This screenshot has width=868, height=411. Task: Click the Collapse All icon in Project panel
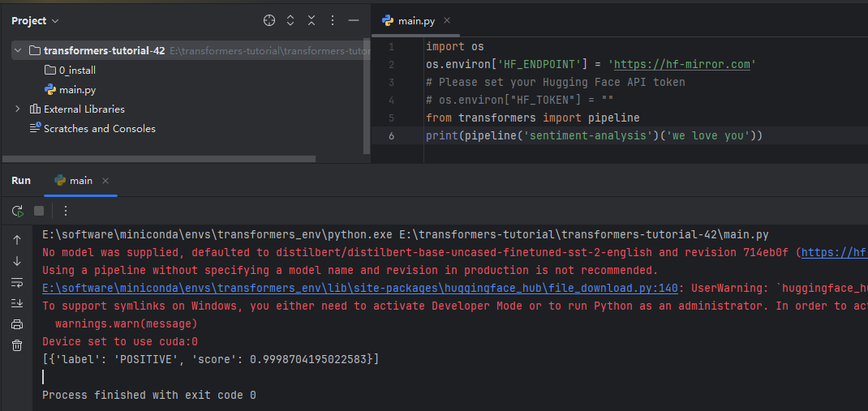[312, 21]
